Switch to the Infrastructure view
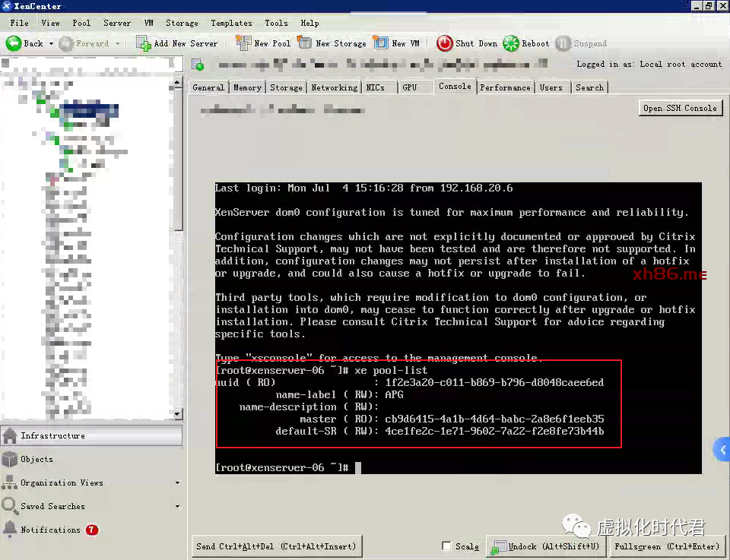 point(91,436)
